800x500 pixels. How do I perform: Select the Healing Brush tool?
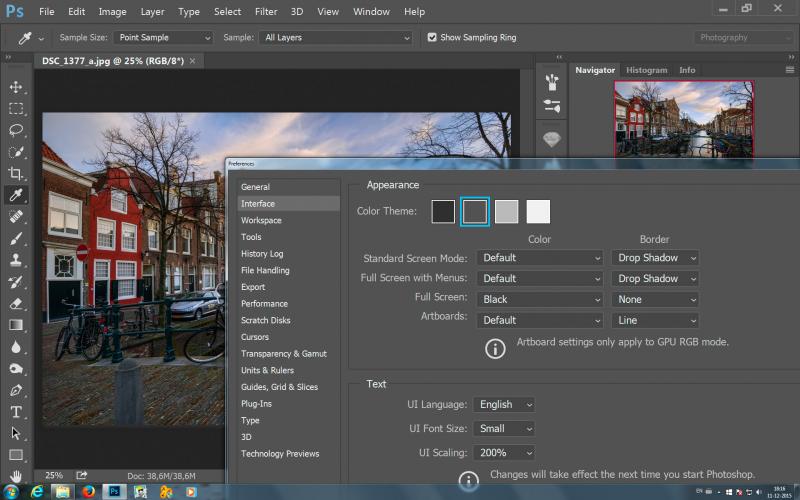pos(16,217)
